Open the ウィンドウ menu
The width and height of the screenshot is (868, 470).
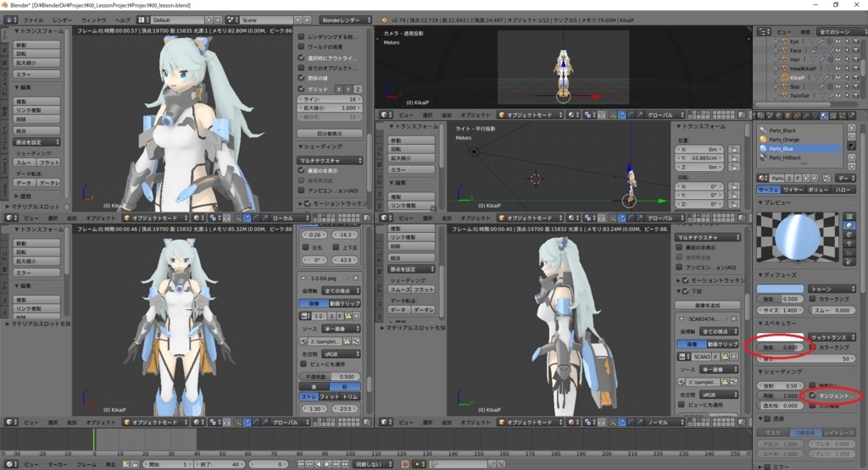(93, 20)
